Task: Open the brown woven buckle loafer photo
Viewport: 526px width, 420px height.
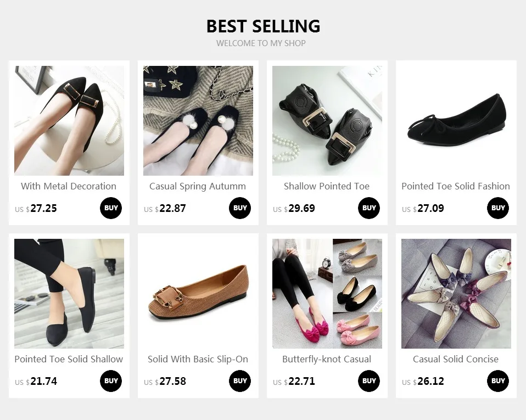Action: [x=198, y=294]
